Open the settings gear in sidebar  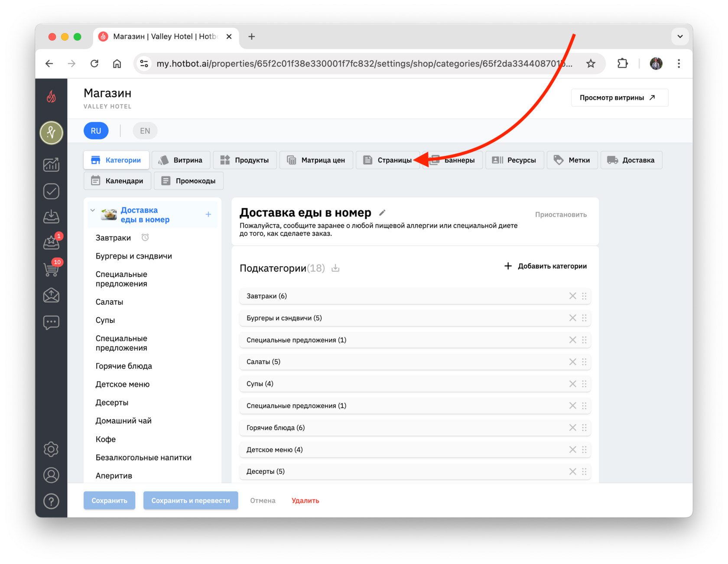coord(51,449)
